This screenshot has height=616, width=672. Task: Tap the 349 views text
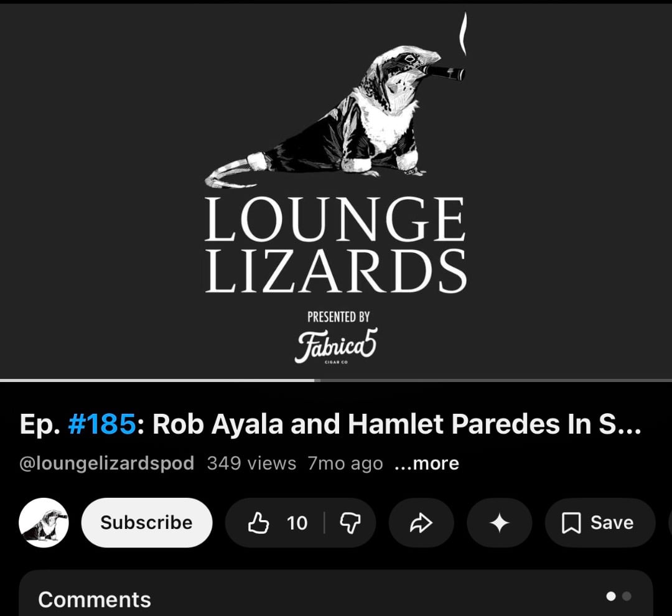(251, 464)
